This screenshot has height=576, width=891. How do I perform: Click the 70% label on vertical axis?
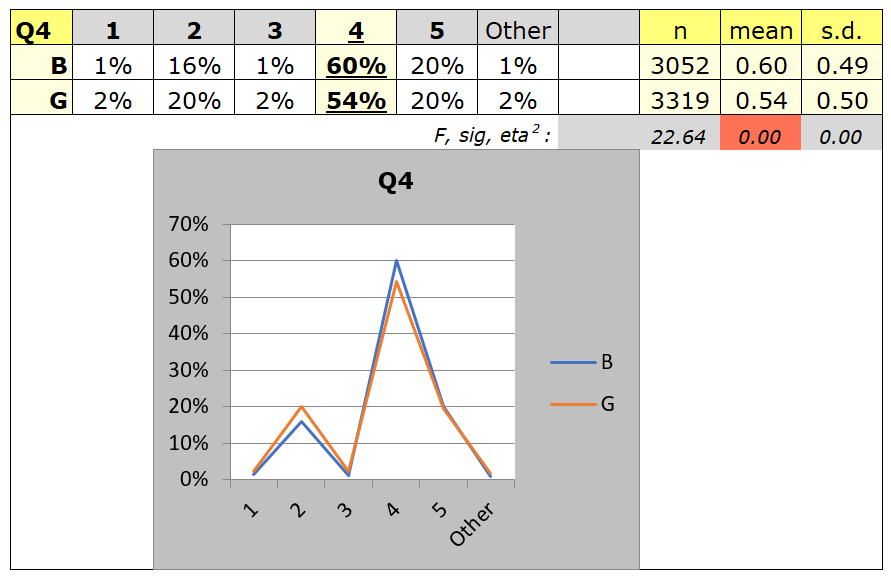coord(189,224)
